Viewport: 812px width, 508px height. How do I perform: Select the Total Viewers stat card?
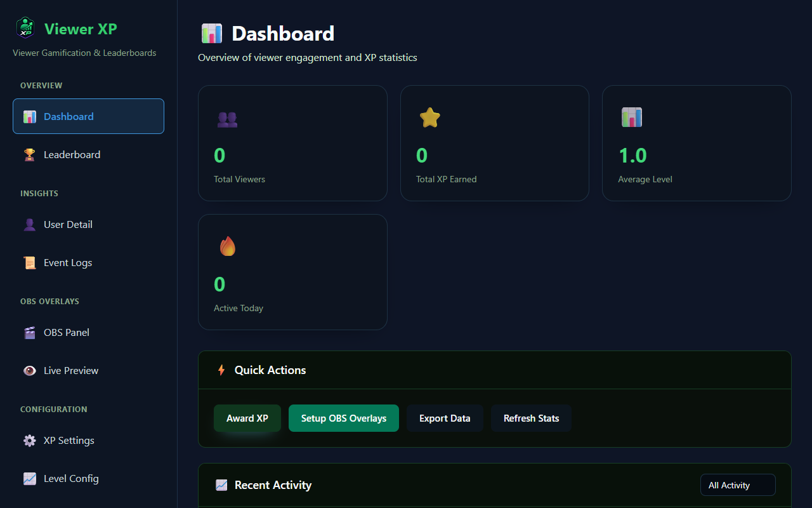coord(292,143)
